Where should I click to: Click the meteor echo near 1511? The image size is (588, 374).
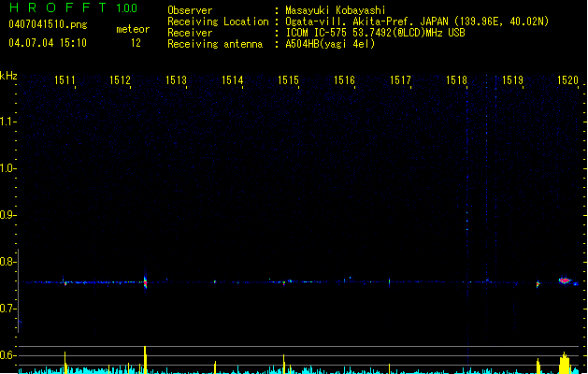(65, 283)
